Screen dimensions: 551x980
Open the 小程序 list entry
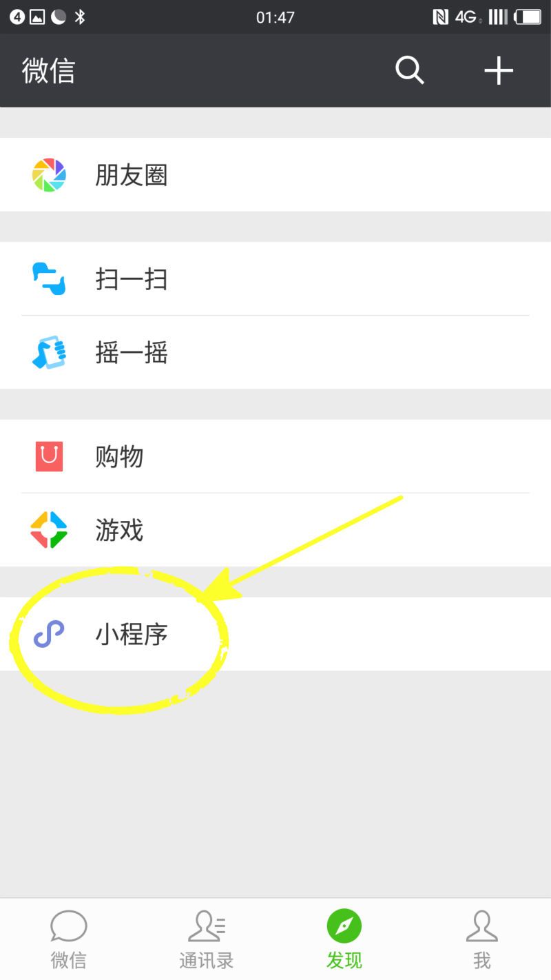pyautogui.click(x=275, y=634)
